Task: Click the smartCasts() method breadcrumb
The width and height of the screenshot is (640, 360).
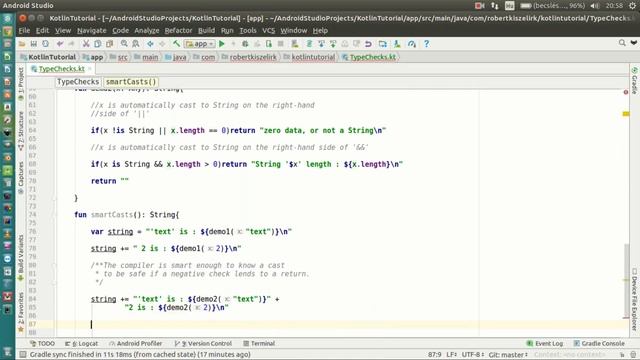Action: [x=131, y=82]
